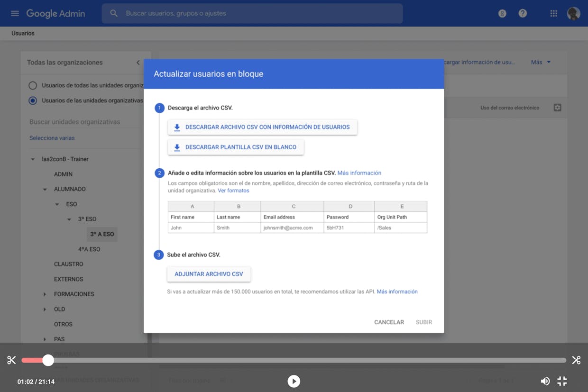
Task: Download the blank CSV template
Action: pyautogui.click(x=236, y=147)
